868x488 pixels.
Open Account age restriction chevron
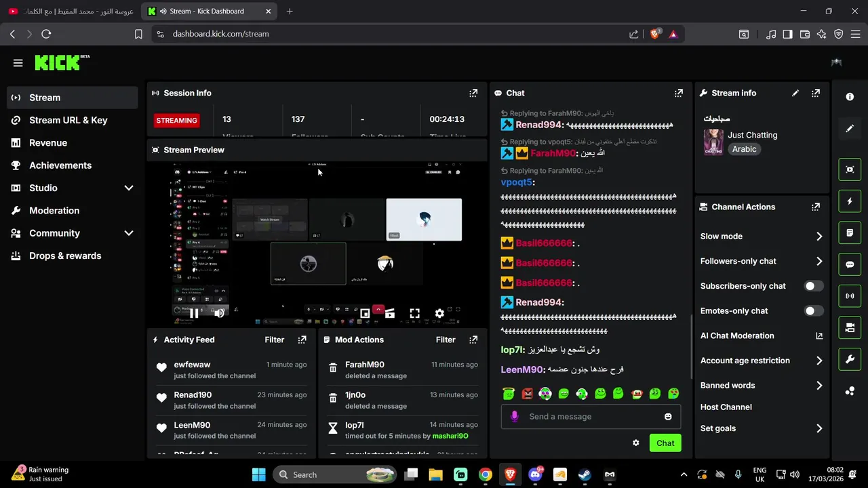point(819,361)
